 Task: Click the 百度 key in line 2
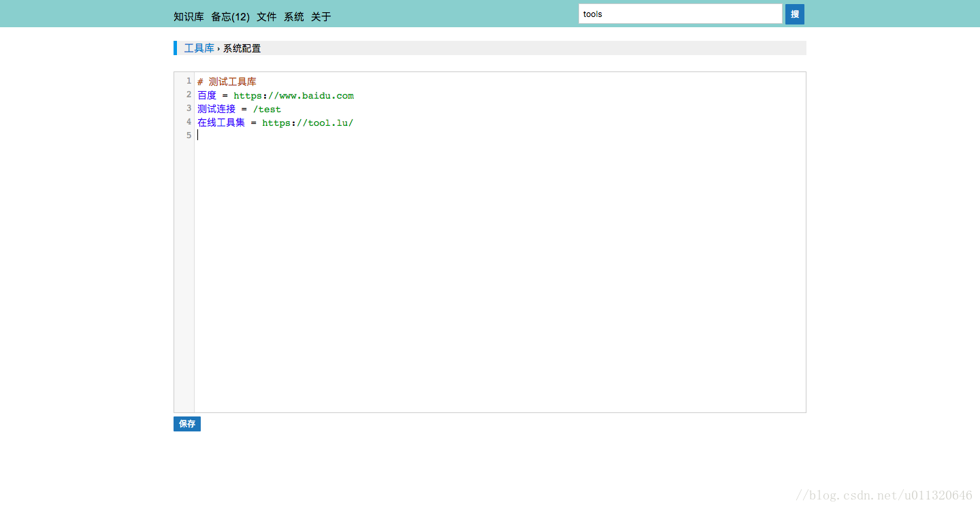pyautogui.click(x=207, y=95)
